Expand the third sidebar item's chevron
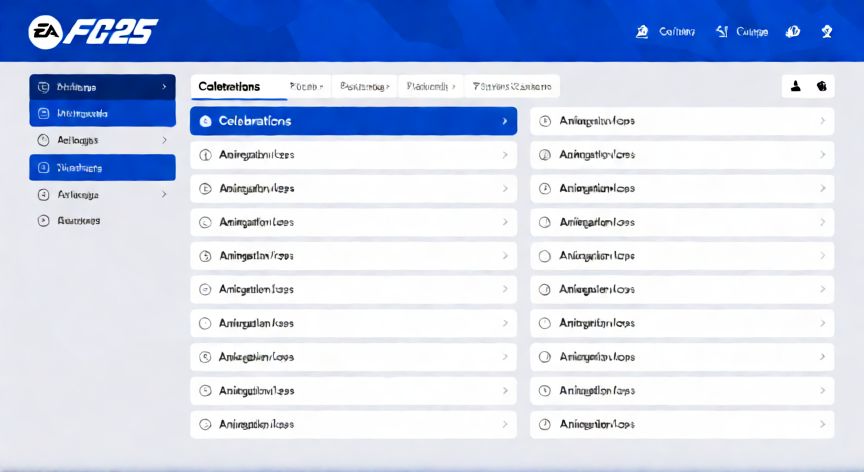Viewport: 864px width, 472px height. (x=164, y=140)
